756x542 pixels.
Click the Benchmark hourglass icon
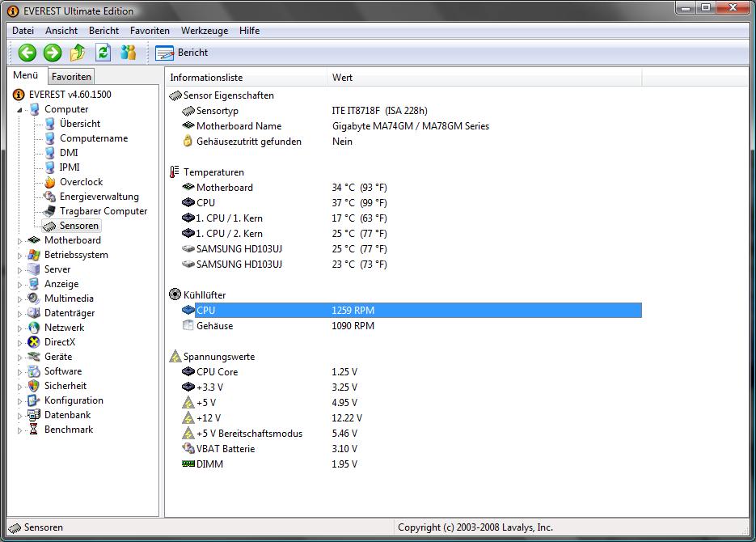[x=34, y=430]
